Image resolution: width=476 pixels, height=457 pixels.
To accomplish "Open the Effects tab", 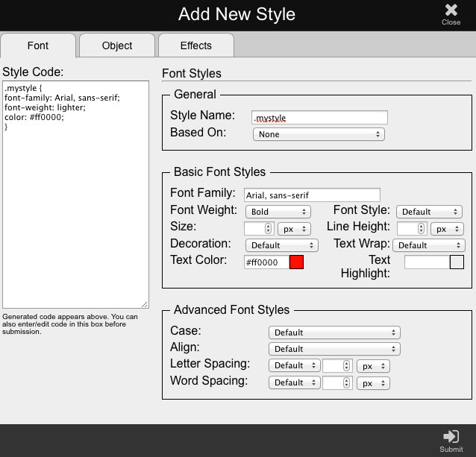I will (x=196, y=45).
